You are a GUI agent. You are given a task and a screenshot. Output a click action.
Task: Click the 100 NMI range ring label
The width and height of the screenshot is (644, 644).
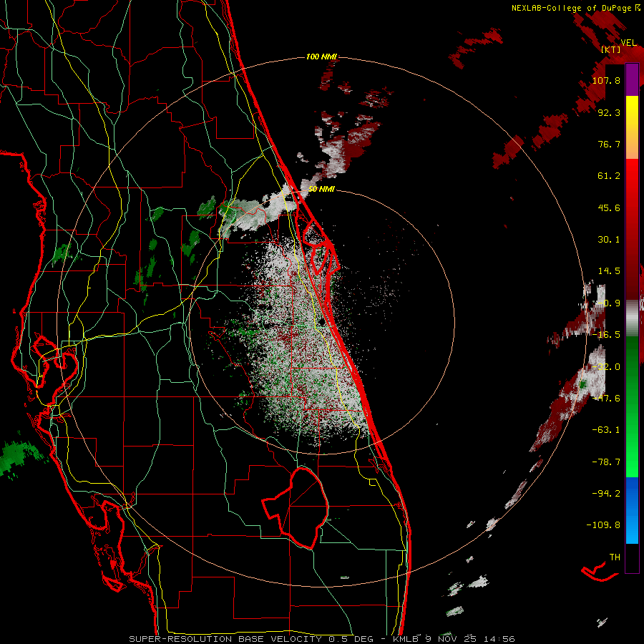pyautogui.click(x=321, y=57)
